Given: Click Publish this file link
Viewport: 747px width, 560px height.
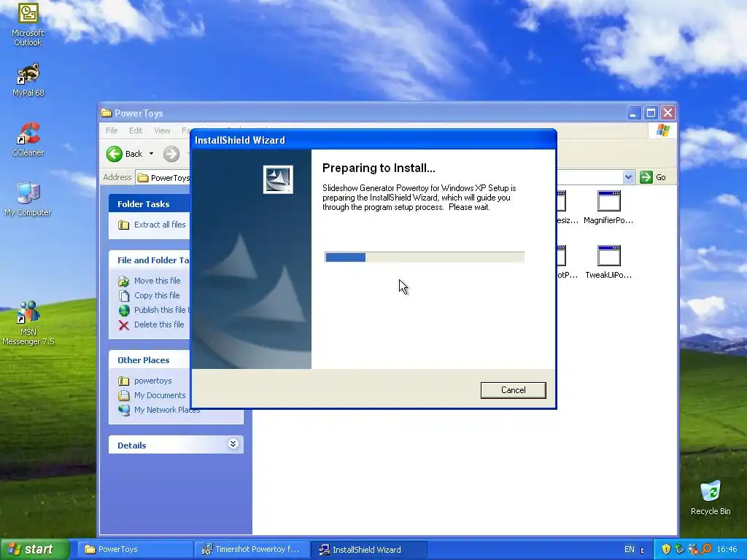Looking at the screenshot, I should [x=161, y=310].
